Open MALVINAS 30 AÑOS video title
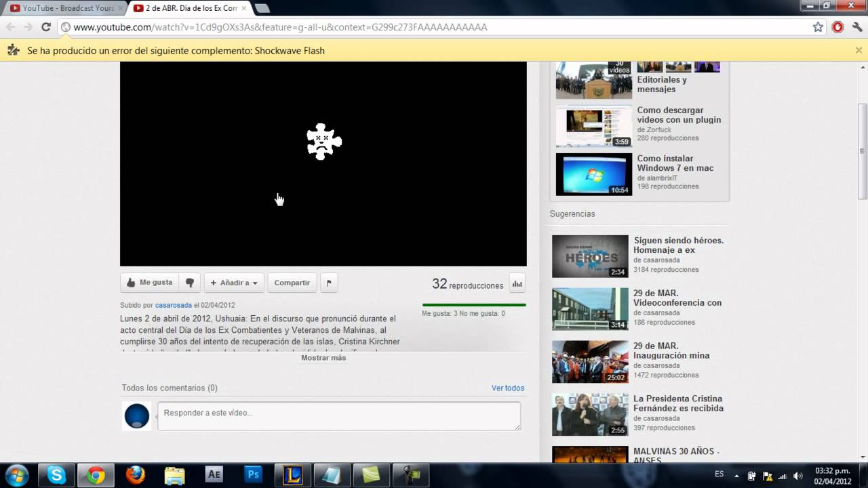 [x=677, y=455]
